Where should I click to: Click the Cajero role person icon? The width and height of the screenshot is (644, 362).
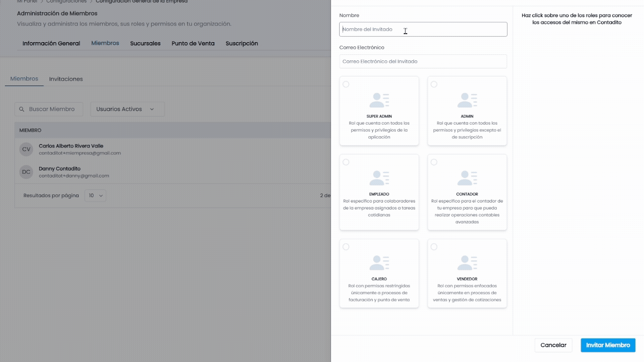[379, 262]
